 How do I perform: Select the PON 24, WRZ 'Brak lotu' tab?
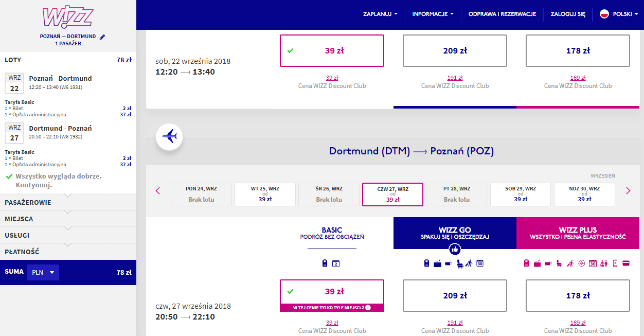coord(201,194)
